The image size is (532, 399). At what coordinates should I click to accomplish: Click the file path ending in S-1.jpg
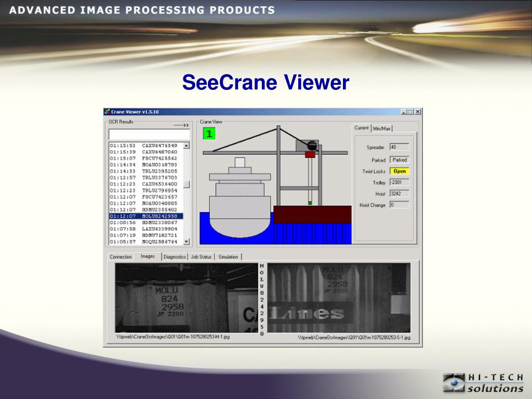[354, 338]
